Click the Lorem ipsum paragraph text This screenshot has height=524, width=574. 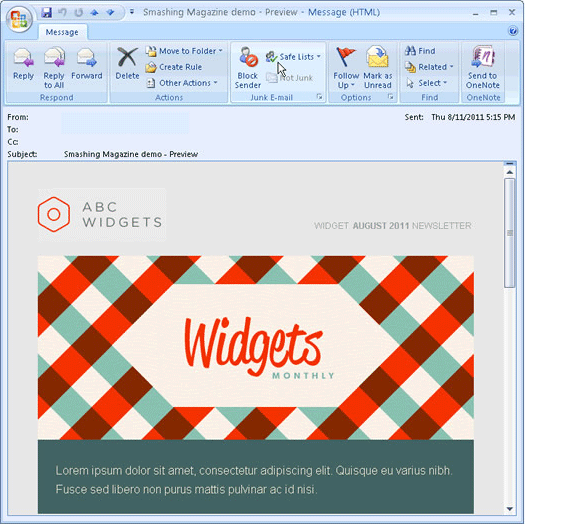[x=254, y=480]
